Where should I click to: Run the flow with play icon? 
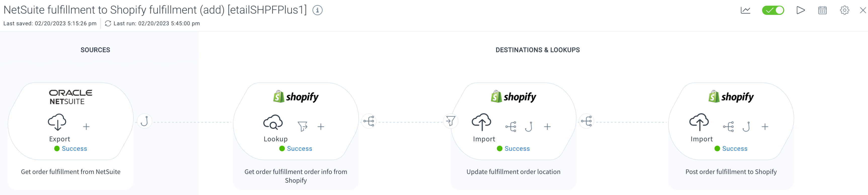801,11
